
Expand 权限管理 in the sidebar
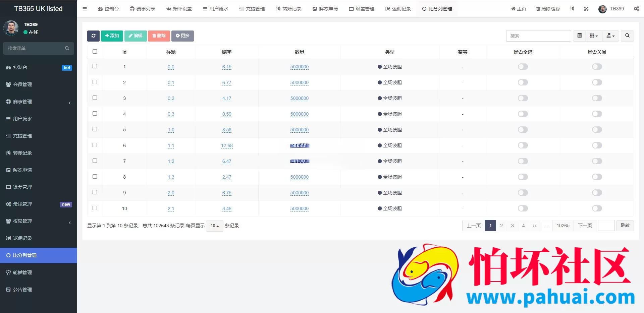click(x=39, y=221)
